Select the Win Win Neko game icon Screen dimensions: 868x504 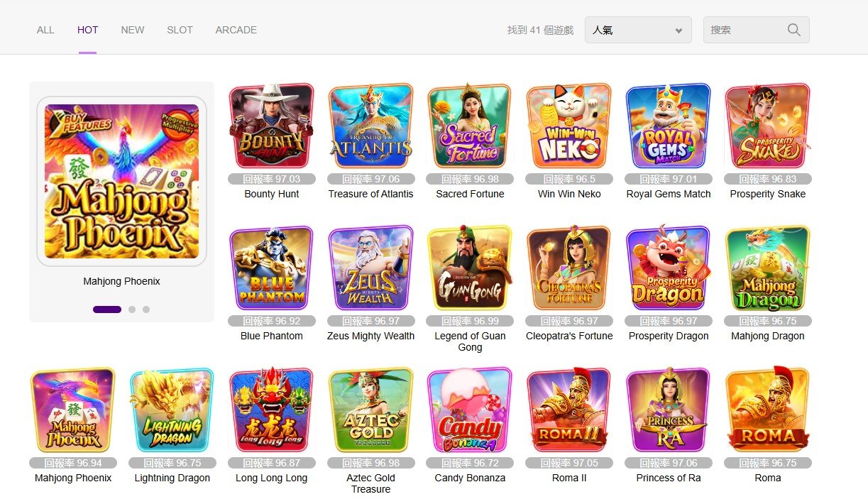[569, 126]
